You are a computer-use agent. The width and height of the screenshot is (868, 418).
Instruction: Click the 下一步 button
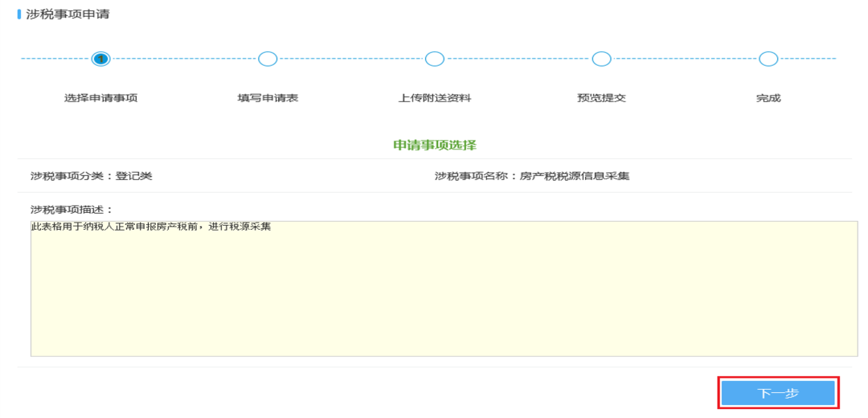[x=778, y=393]
